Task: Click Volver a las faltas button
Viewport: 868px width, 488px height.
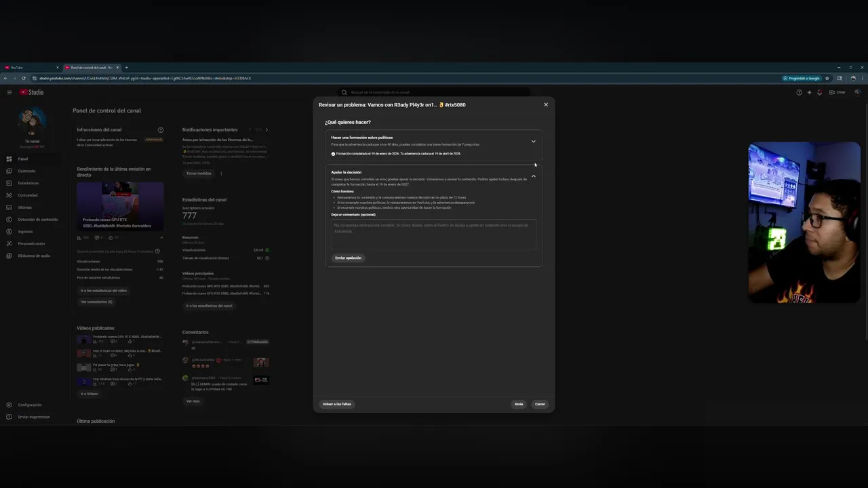Action: coord(337,404)
